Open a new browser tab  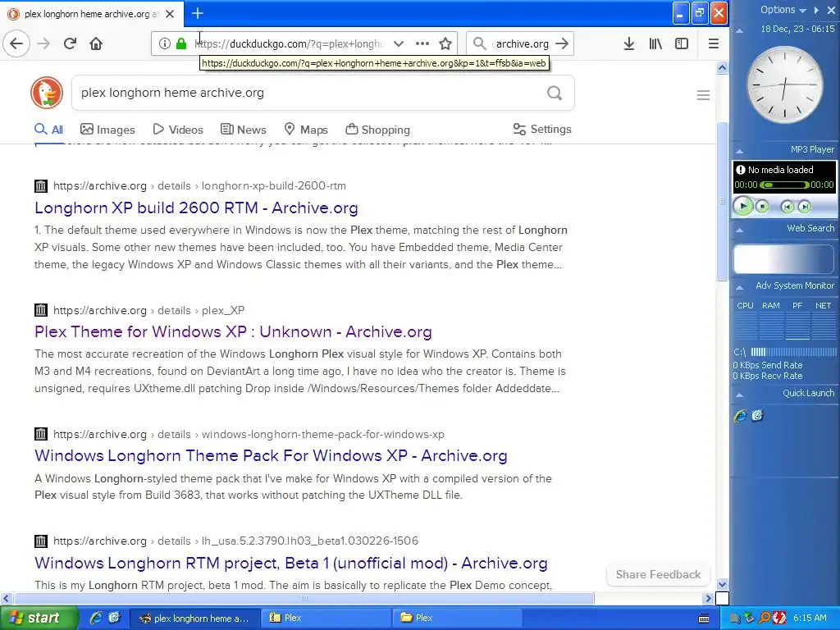(197, 13)
